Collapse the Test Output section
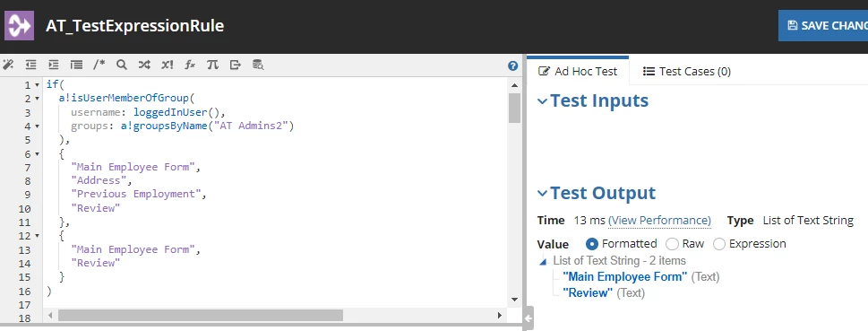The image size is (868, 331). [543, 193]
